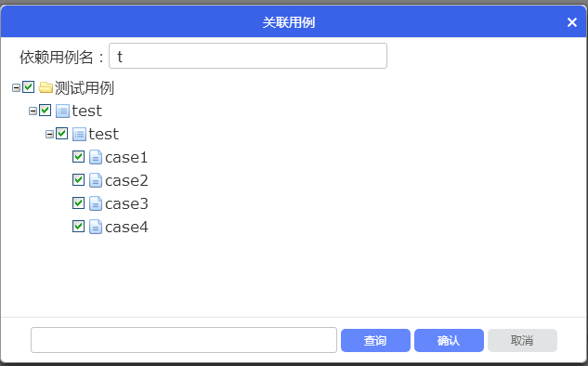This screenshot has height=366, width=588.
Task: Collapse the first-level test node
Action: tap(33, 111)
